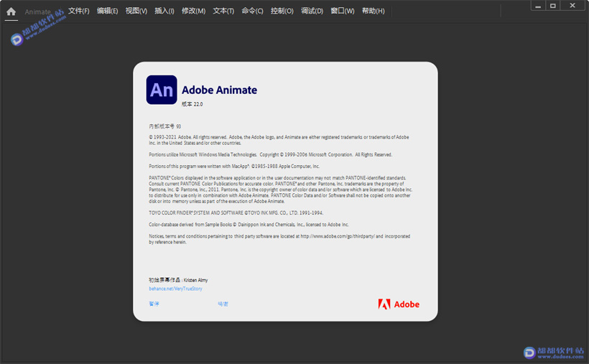Click the An logo in the about dialog
The image size is (589, 364).
[x=162, y=90]
